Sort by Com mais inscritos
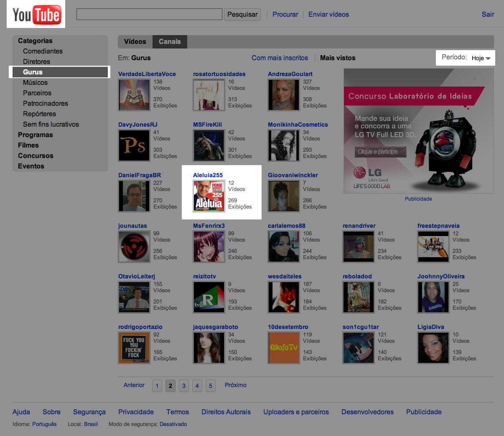Image resolution: width=504 pixels, height=436 pixels. 280,58
